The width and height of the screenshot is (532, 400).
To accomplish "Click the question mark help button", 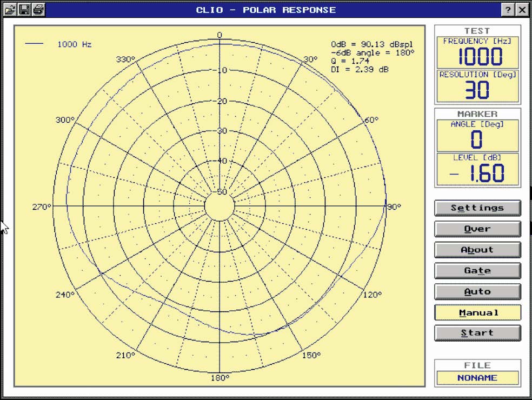I will point(508,10).
